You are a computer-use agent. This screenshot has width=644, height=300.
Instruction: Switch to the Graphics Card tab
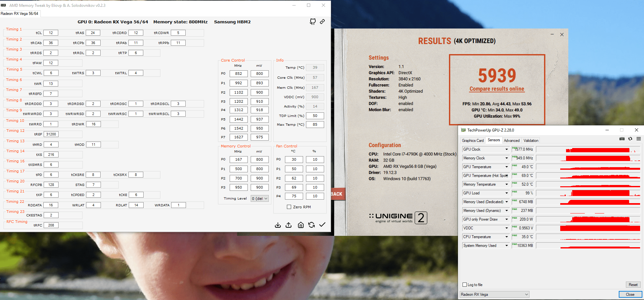(x=473, y=141)
